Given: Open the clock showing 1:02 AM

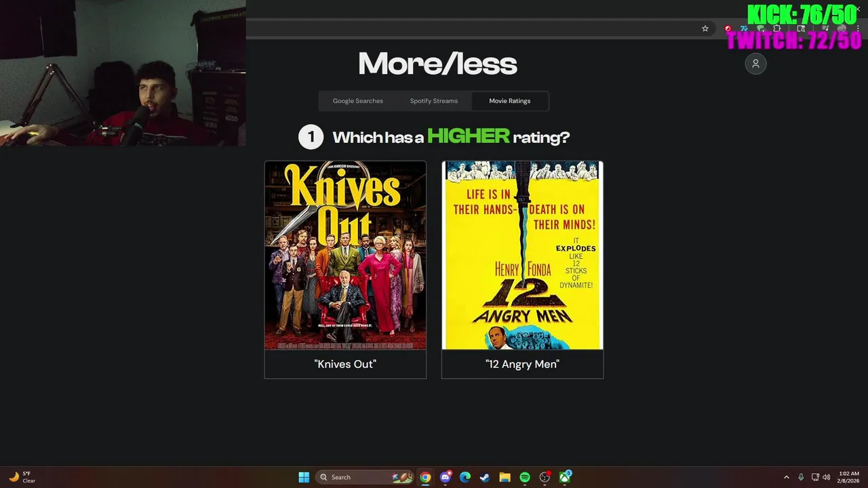Looking at the screenshot, I should coord(849,477).
